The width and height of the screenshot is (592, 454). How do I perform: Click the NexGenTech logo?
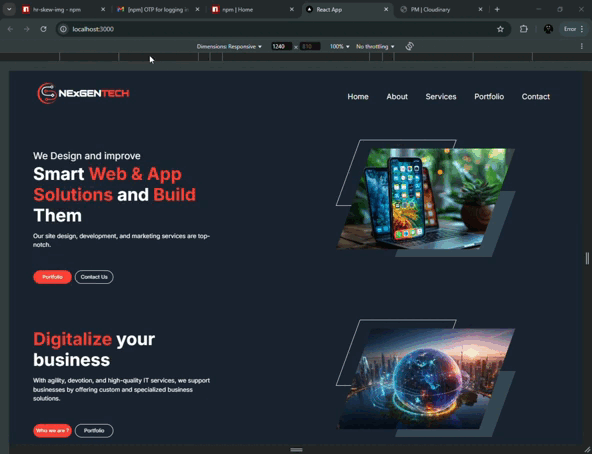(x=83, y=93)
